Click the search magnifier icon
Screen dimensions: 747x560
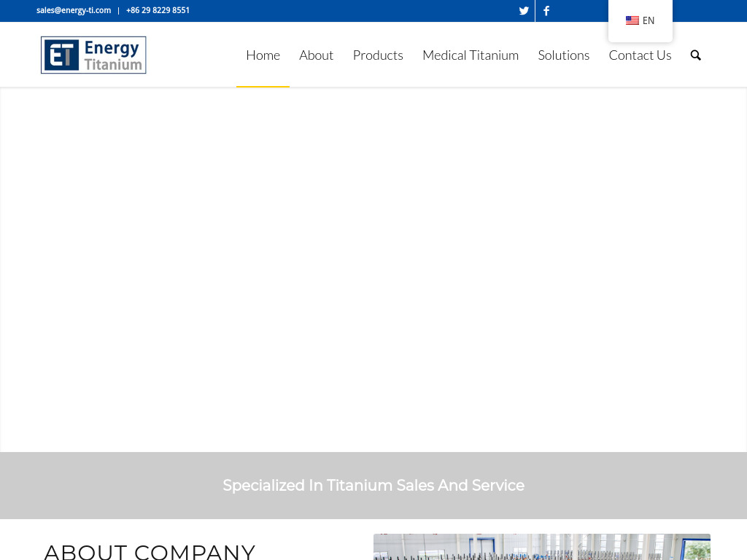695,55
